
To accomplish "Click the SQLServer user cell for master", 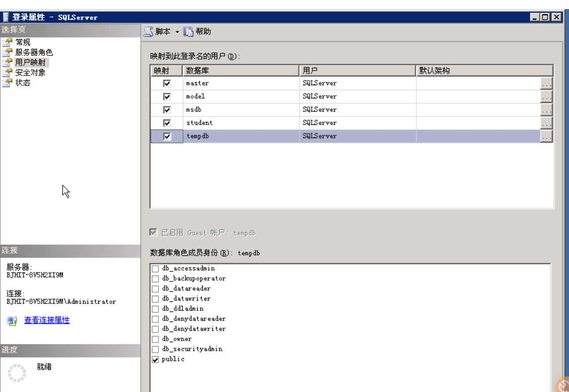I will [x=358, y=84].
